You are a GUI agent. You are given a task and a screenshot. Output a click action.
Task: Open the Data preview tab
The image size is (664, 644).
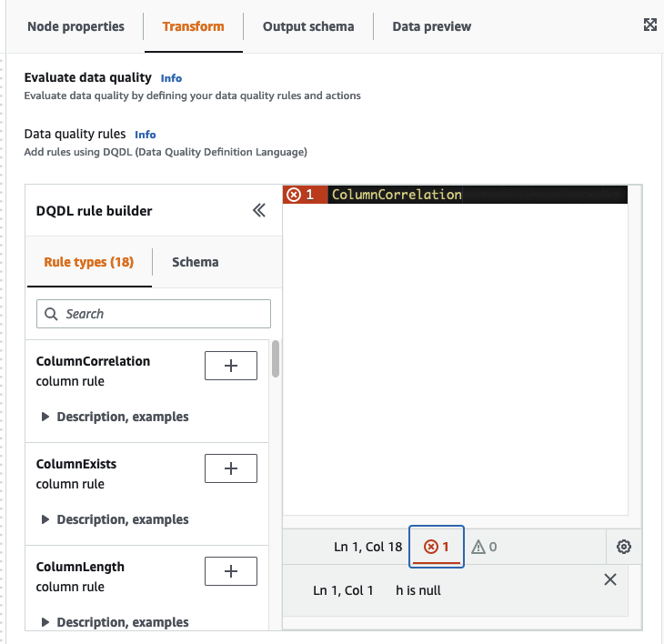[431, 26]
